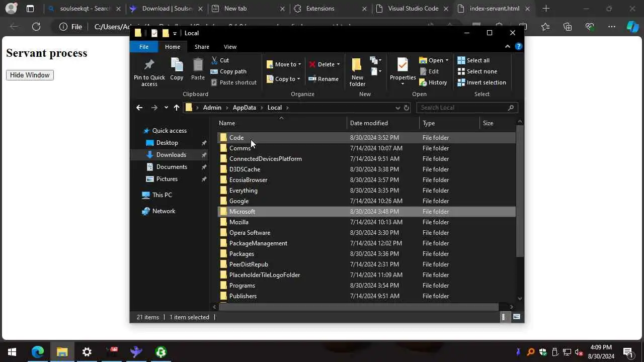Select Desktop in navigation pane
The width and height of the screenshot is (644, 362).
[167, 143]
